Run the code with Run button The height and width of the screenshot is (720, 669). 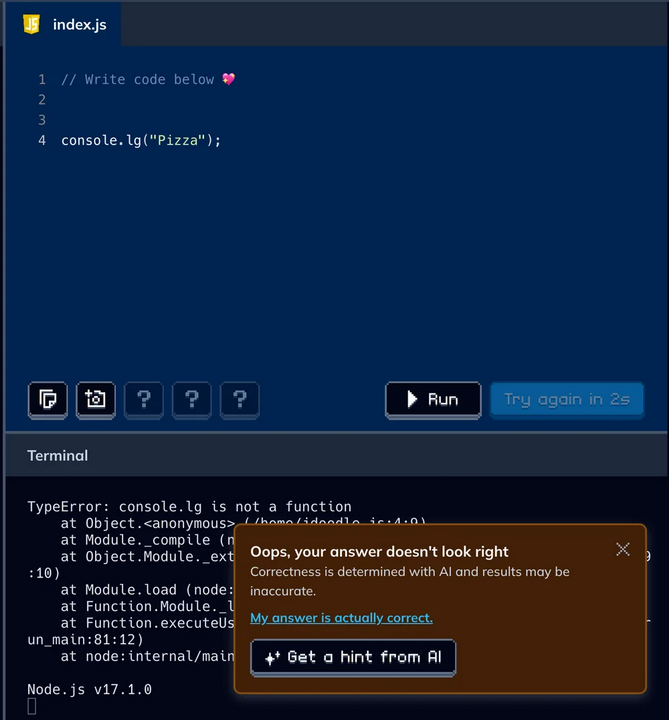(x=433, y=399)
